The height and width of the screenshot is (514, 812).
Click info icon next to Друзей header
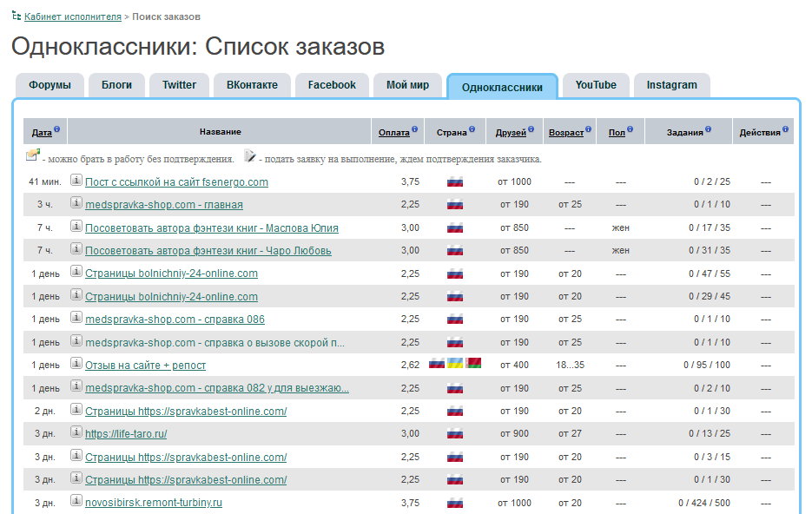(532, 130)
